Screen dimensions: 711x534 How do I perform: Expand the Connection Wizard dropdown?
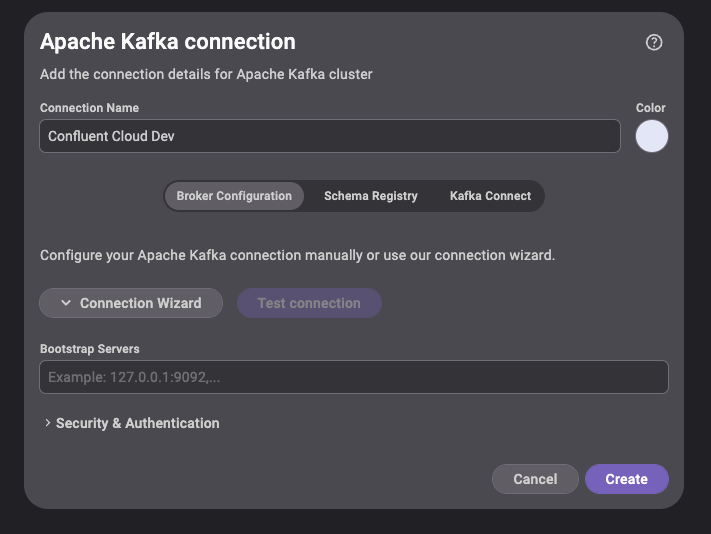pyautogui.click(x=131, y=303)
